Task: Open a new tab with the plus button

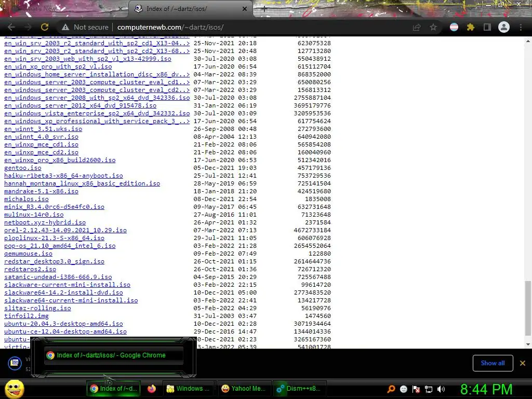Action: pos(264,9)
